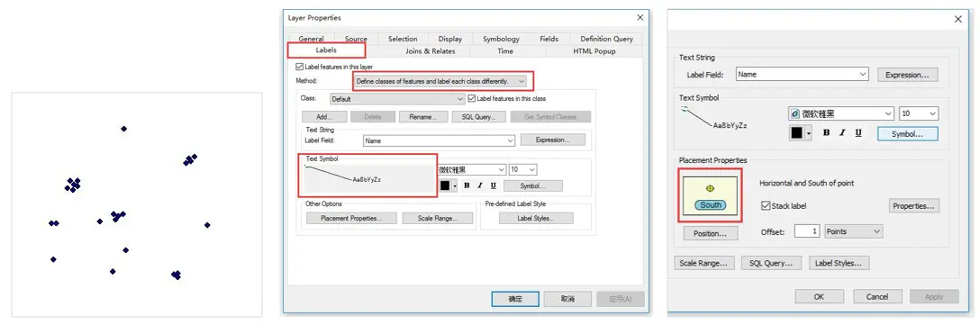Switch to the Joins & Relates tab

(430, 51)
